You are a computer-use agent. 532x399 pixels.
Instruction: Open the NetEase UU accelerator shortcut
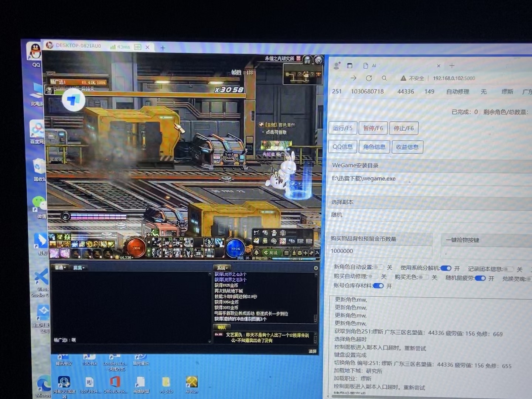pos(64,386)
